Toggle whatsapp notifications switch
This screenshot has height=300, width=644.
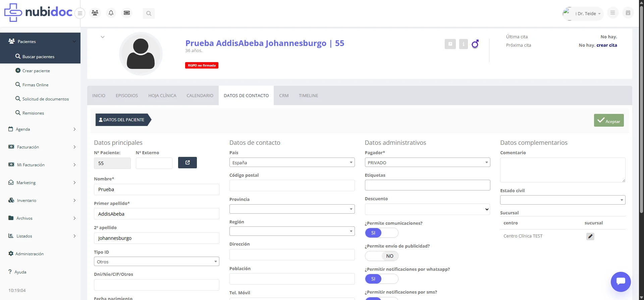(382, 279)
